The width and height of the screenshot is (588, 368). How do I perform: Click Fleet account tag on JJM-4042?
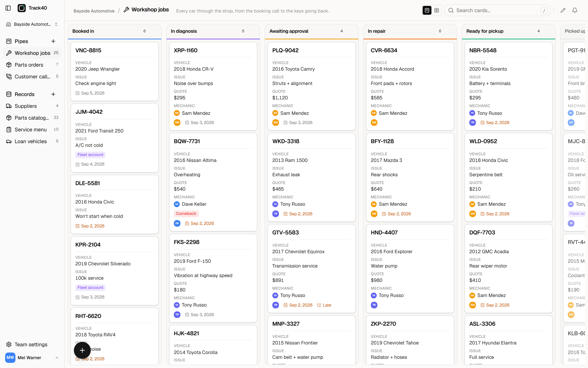[90, 155]
